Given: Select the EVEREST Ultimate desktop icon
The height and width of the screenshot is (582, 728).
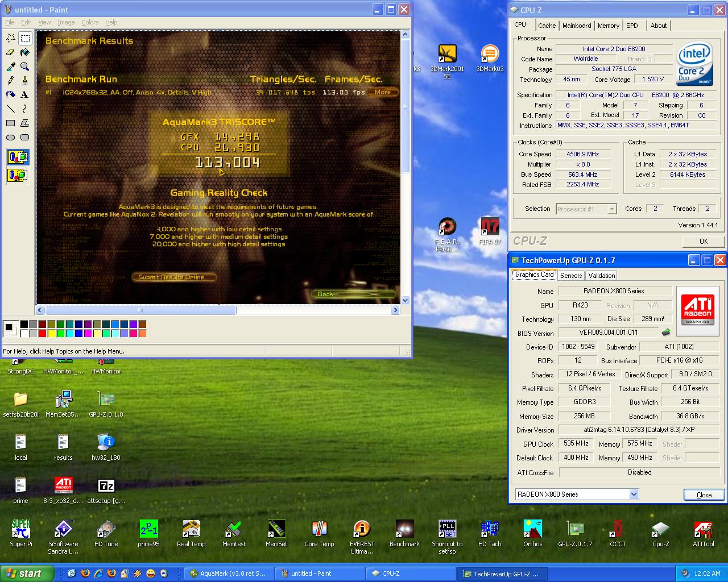Looking at the screenshot, I should (362, 537).
